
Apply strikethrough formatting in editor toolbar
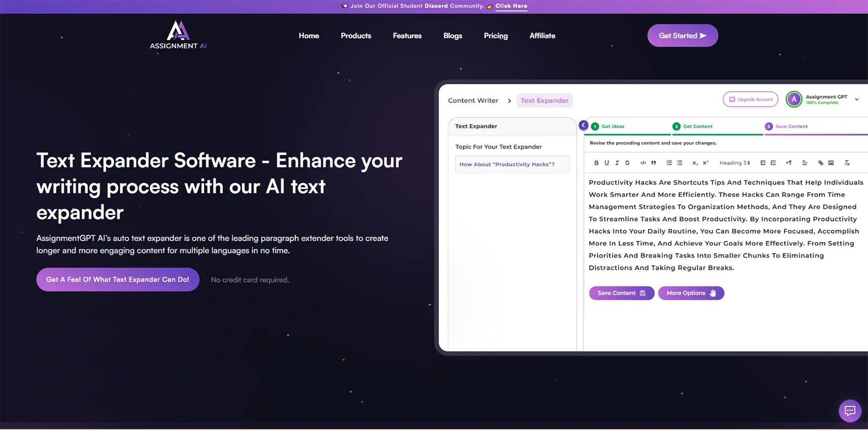pyautogui.click(x=627, y=163)
